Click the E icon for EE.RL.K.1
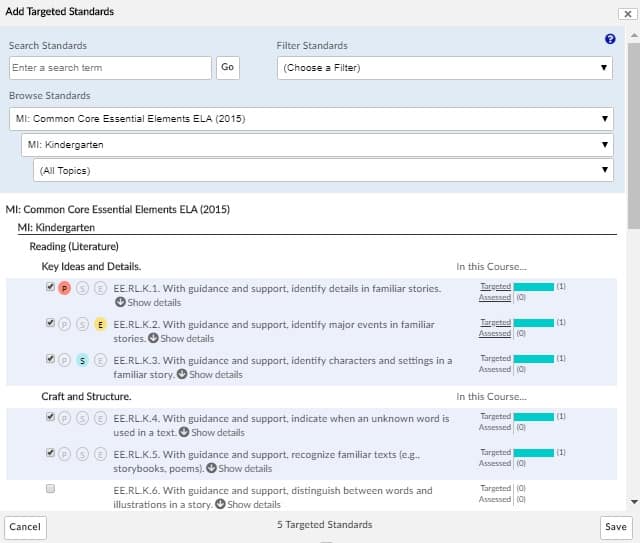 (100, 288)
